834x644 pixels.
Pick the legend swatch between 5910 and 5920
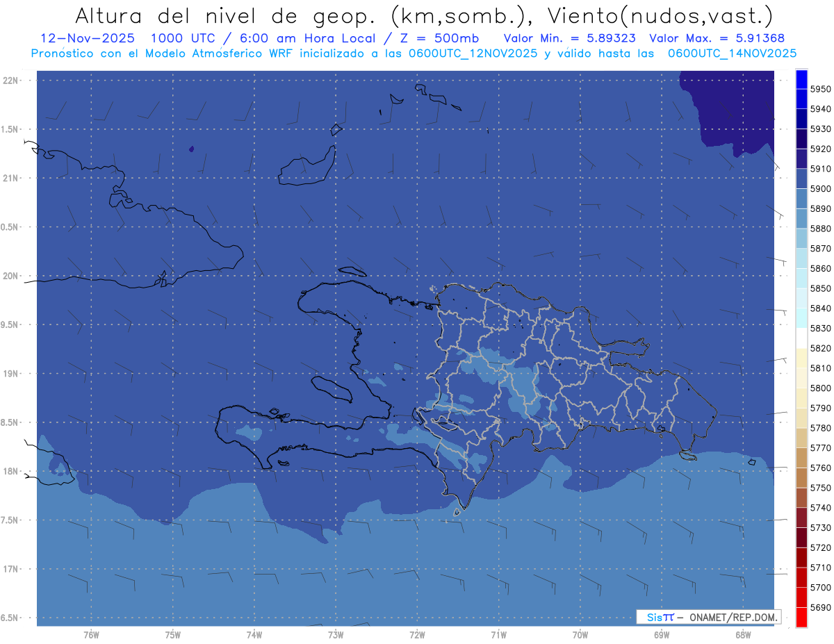(x=801, y=159)
